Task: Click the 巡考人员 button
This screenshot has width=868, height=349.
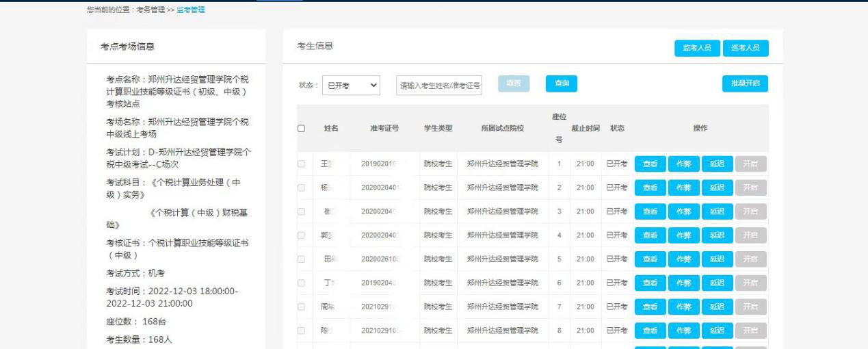Action: point(745,48)
